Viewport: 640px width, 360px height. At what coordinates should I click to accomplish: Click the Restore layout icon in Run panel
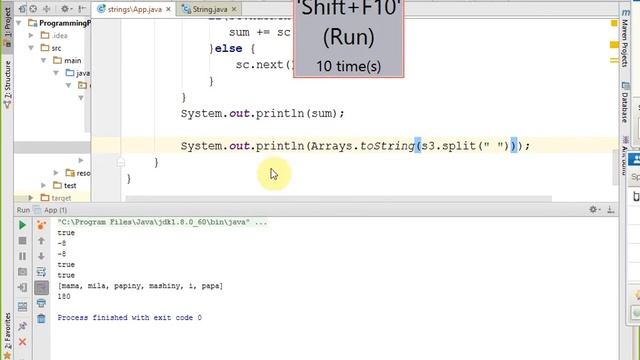pyautogui.click(x=22, y=307)
